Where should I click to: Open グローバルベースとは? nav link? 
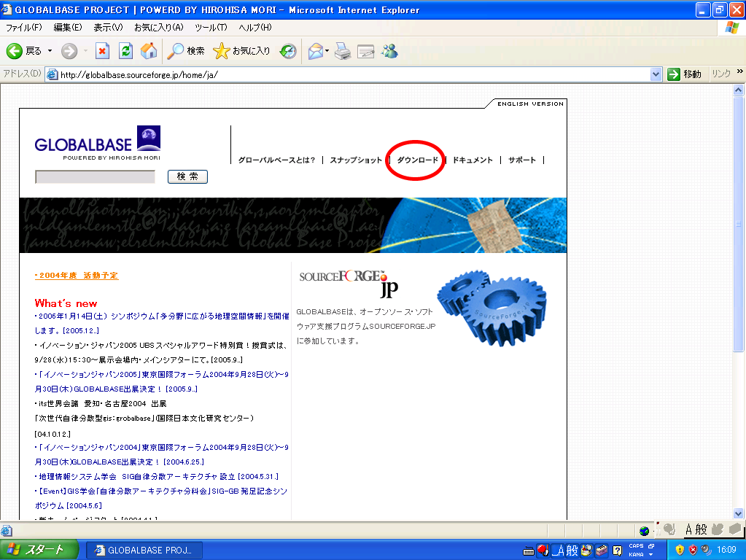click(x=276, y=160)
